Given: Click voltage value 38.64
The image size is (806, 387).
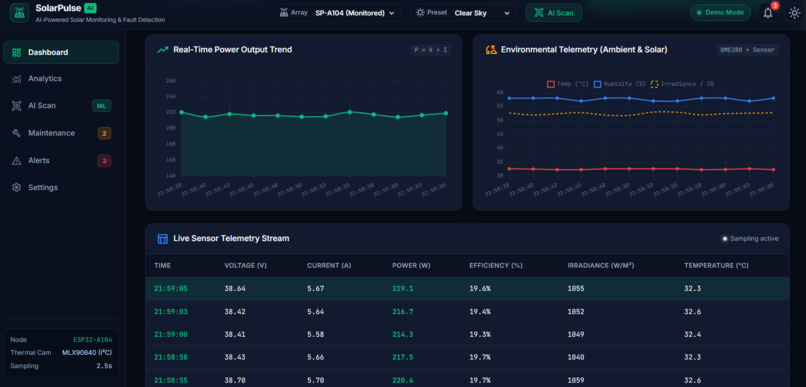Looking at the screenshot, I should coord(235,289).
